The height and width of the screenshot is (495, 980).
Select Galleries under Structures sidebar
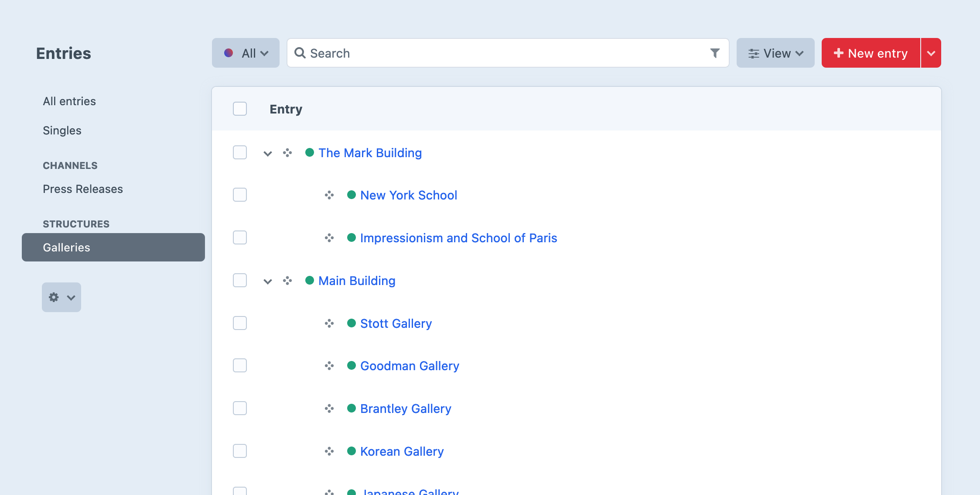click(x=66, y=247)
